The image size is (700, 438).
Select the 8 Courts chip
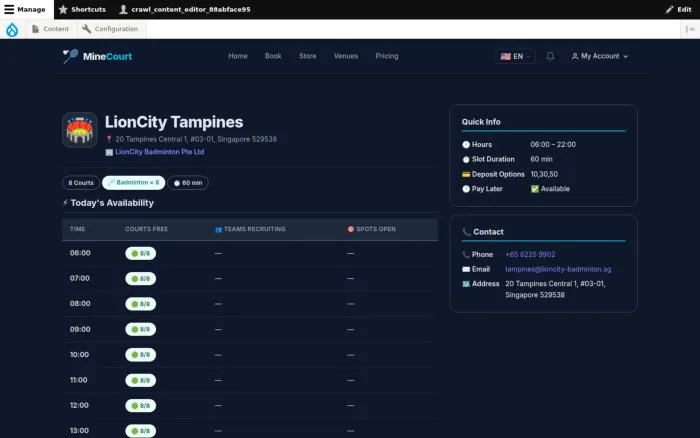81,183
